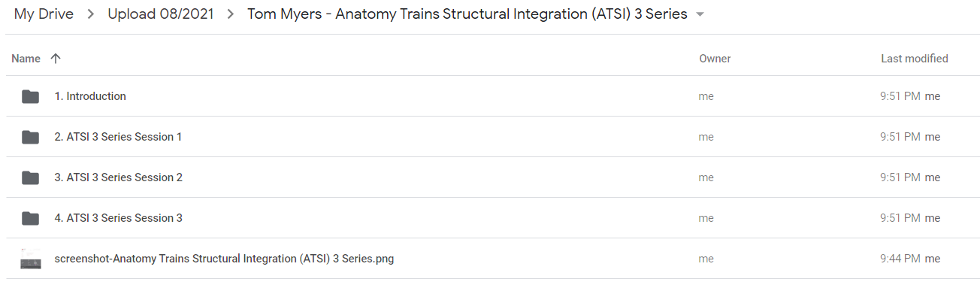Click folder icon beside ATSI 3 Series Session 3
980x291 pixels.
(x=30, y=218)
